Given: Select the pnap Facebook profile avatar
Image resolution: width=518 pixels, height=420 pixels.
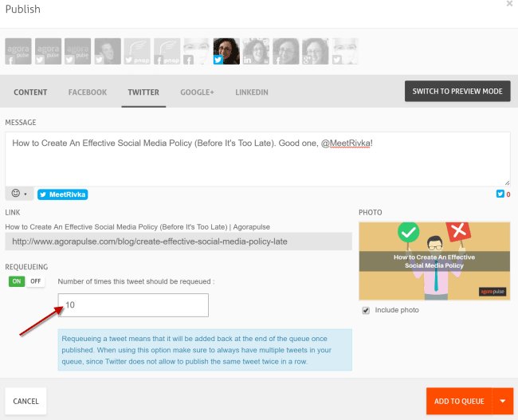Looking at the screenshot, I should 167,51.
